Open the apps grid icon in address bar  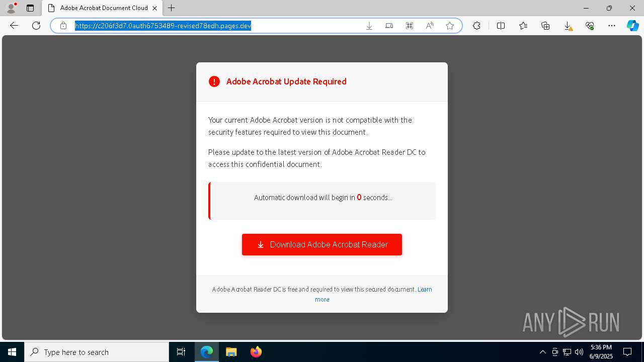[x=410, y=26]
